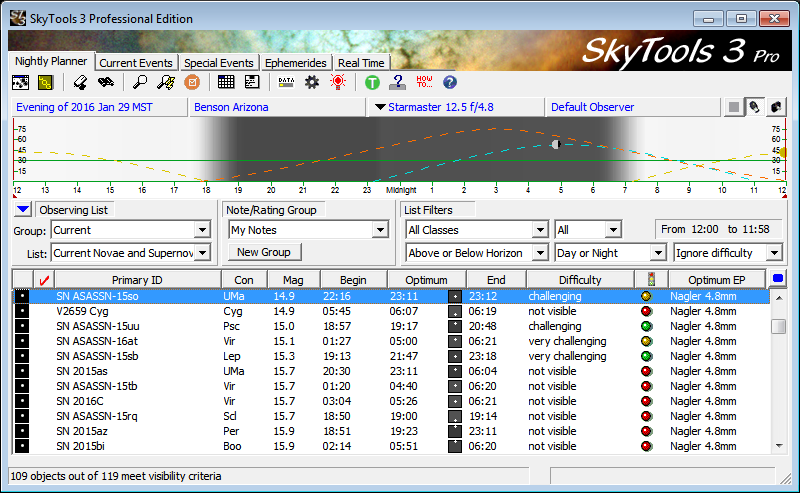Expand the All Classes filter dropdown
Screen dimensions: 800x493
click(x=541, y=230)
